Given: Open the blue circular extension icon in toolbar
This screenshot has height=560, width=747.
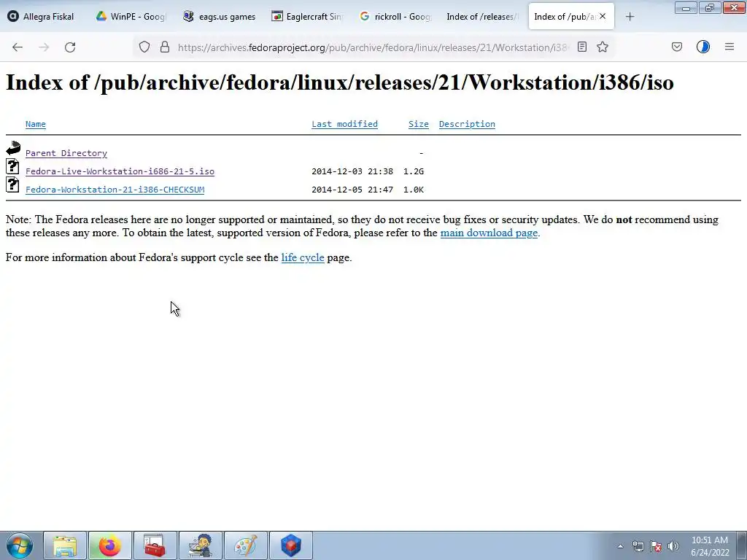Looking at the screenshot, I should click(x=703, y=47).
